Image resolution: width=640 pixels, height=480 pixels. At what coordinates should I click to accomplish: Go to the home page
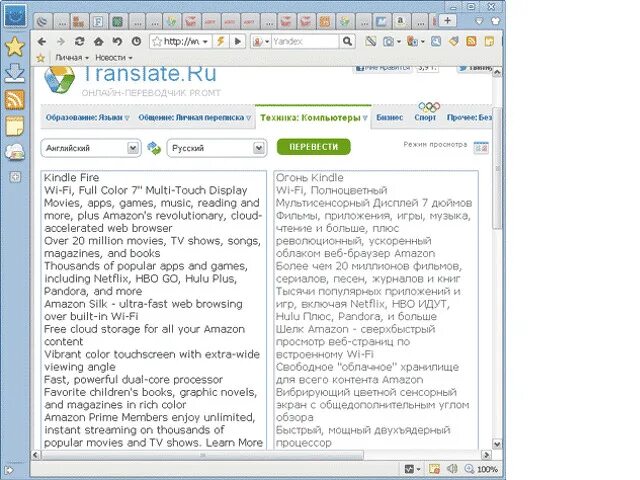point(98,42)
